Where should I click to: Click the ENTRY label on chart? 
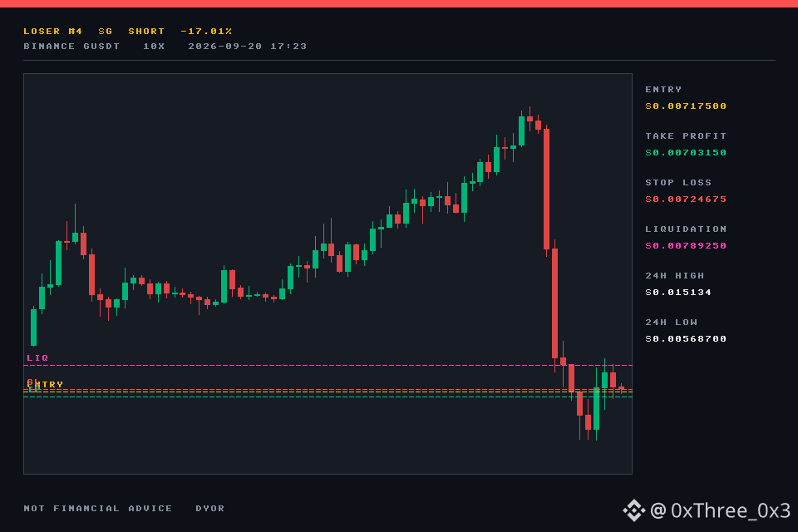46,384
